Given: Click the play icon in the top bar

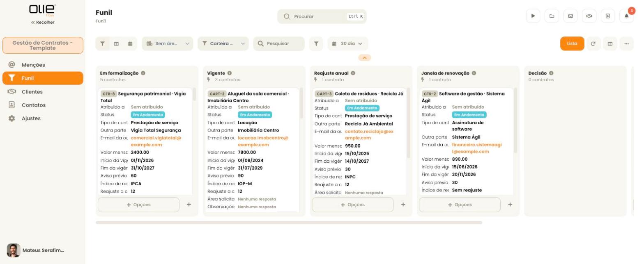Looking at the screenshot, I should click(x=533, y=16).
